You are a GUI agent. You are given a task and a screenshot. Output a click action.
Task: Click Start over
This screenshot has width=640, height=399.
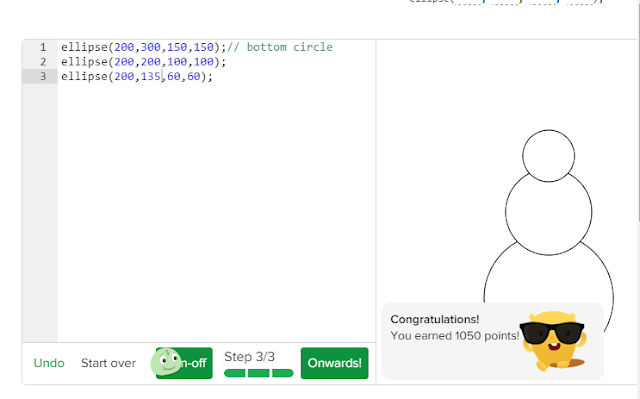[x=108, y=363]
